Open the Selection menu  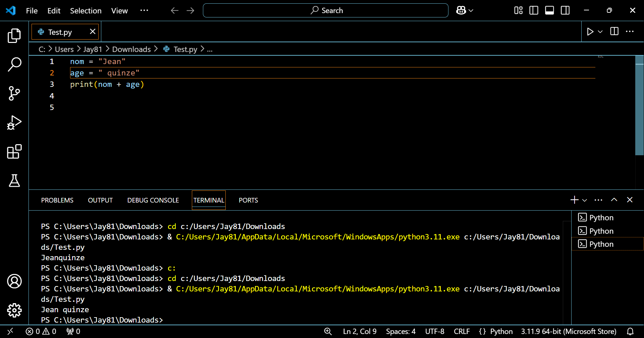(x=86, y=11)
